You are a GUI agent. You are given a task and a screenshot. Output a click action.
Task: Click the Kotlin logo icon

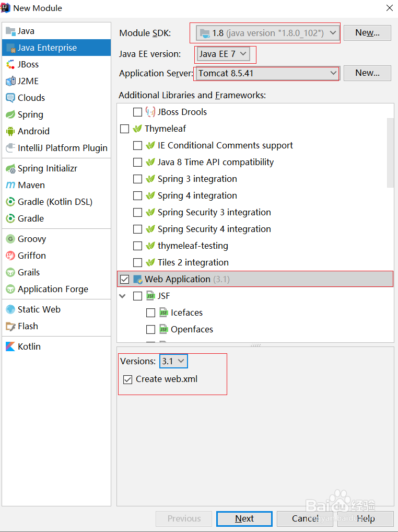point(10,346)
